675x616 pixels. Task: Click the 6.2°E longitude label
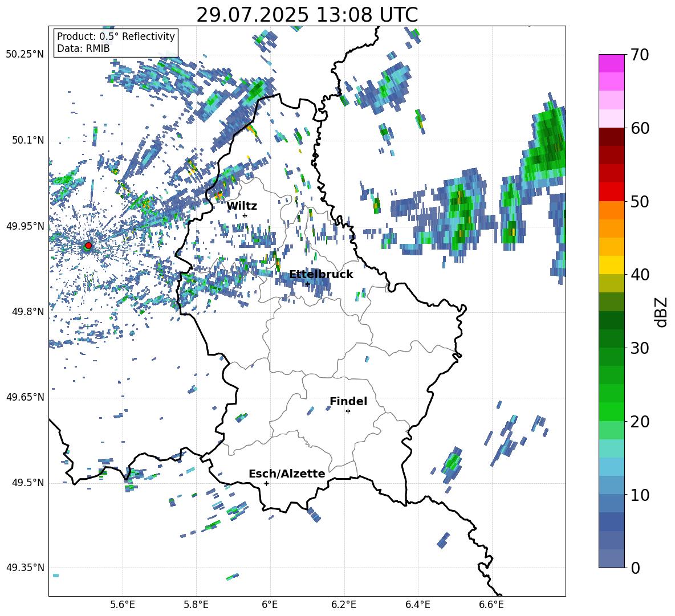coord(344,605)
